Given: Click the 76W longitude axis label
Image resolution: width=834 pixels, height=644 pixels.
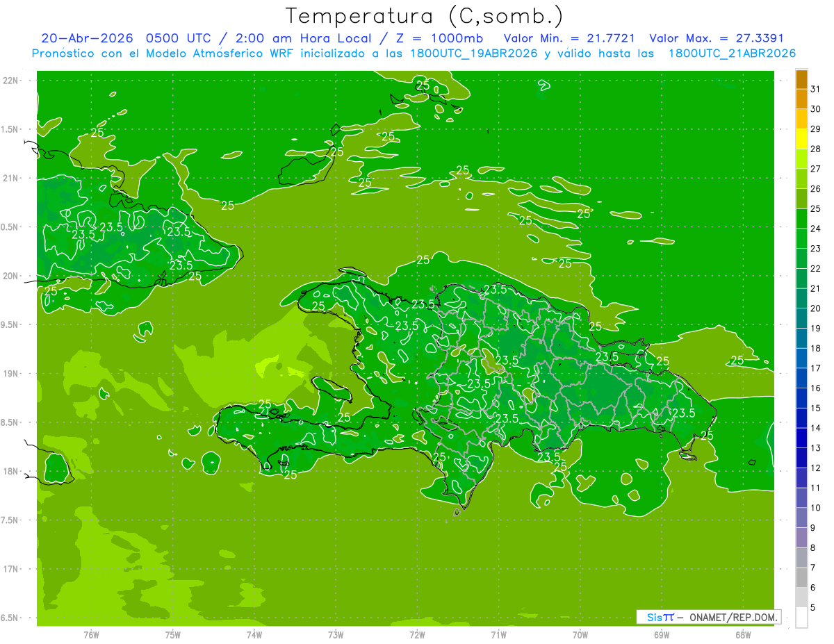Looking at the screenshot, I should (91, 634).
